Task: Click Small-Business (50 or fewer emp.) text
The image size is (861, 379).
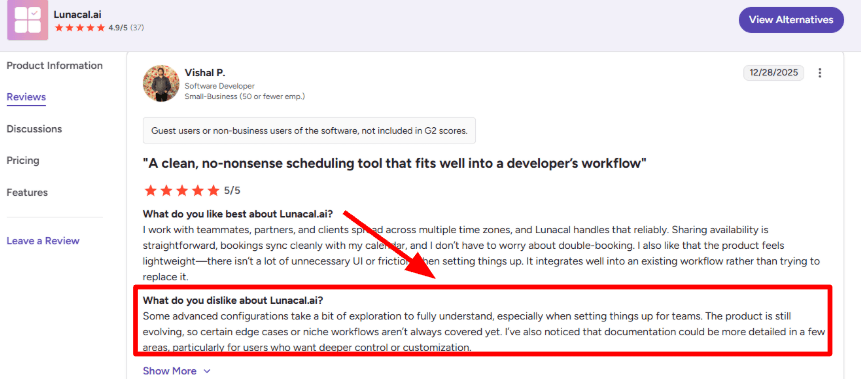Action: coord(245,97)
